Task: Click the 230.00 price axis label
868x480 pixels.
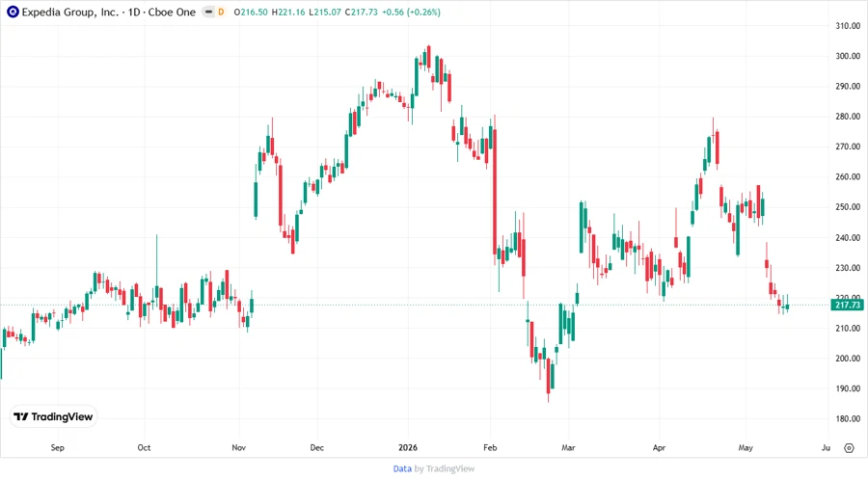Action: click(848, 268)
